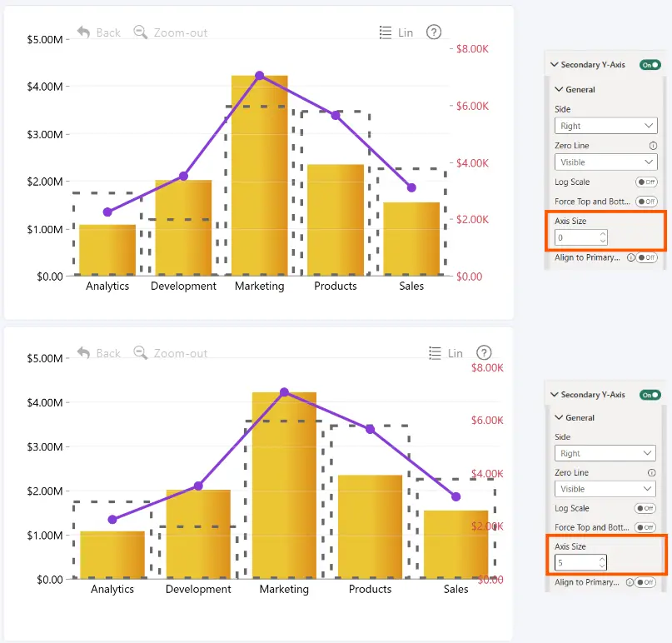The width and height of the screenshot is (672, 643).
Task: Toggle Force Top and Bottom in the upper panel
Action: 646,202
